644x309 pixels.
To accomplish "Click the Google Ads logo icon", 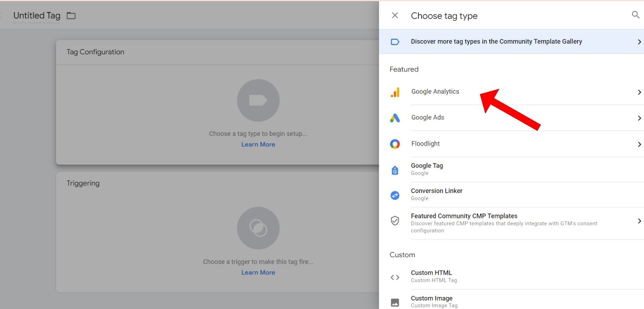I will pyautogui.click(x=395, y=118).
